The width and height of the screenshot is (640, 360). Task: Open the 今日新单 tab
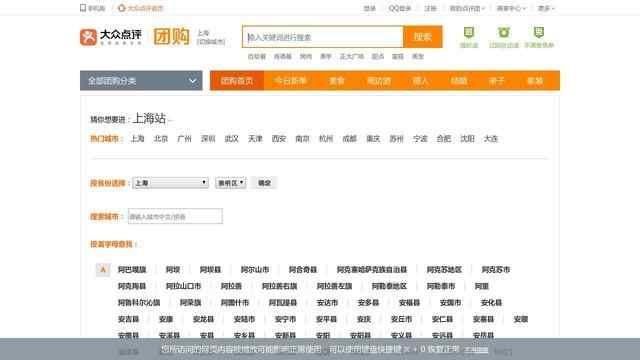pyautogui.click(x=290, y=81)
